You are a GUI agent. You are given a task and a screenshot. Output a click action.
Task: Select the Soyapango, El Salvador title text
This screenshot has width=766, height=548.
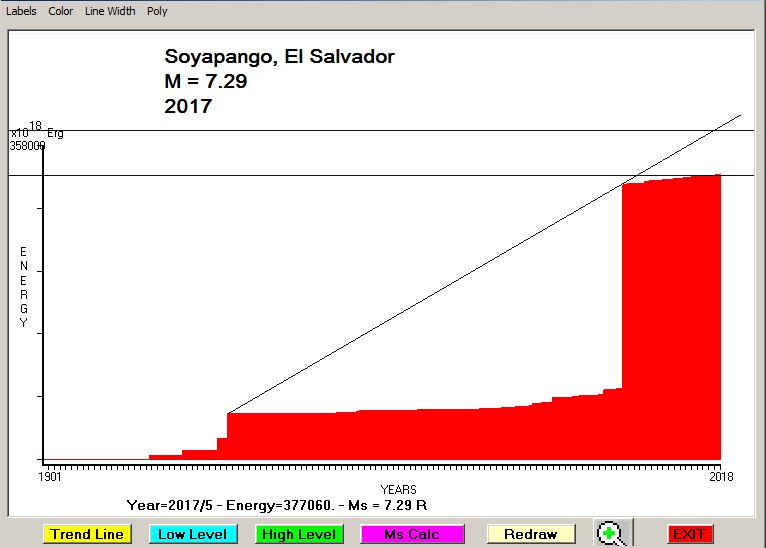click(x=286, y=57)
